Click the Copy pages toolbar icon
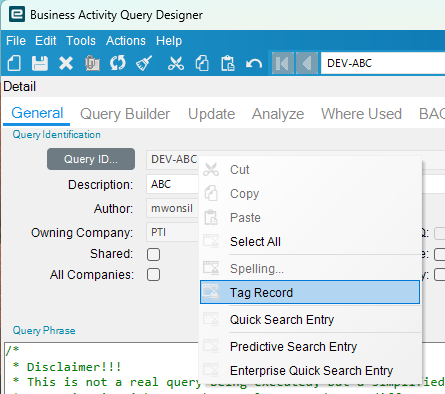This screenshot has width=445, height=394. (x=202, y=63)
